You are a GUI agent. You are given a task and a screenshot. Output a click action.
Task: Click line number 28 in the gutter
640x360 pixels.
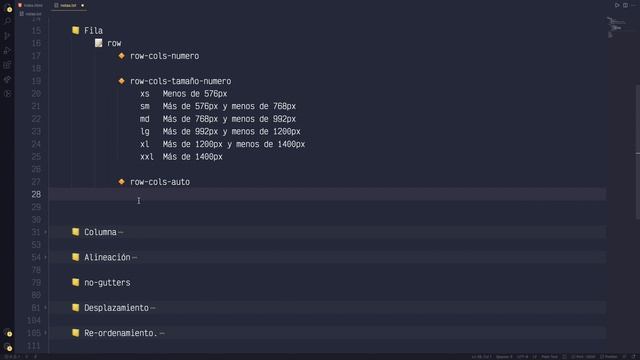tap(36, 194)
